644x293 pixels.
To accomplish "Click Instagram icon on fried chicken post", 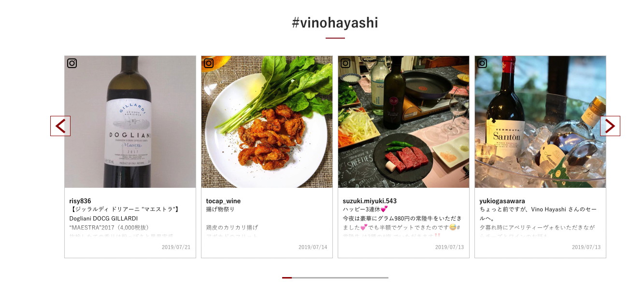I will (x=209, y=63).
